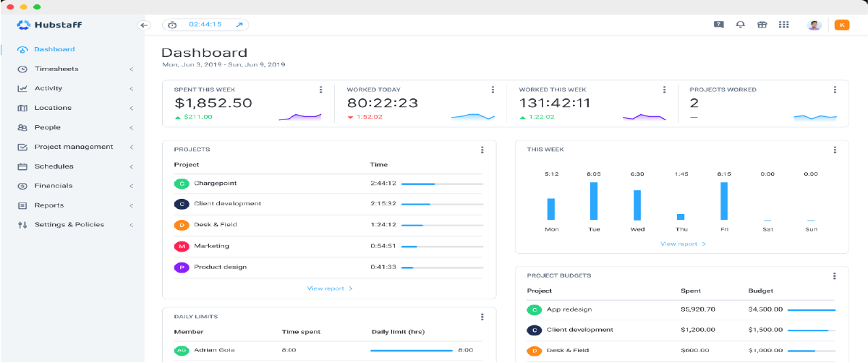Image resolution: width=868 pixels, height=363 pixels.
Task: Click the purple Product design badge
Action: [x=181, y=267]
